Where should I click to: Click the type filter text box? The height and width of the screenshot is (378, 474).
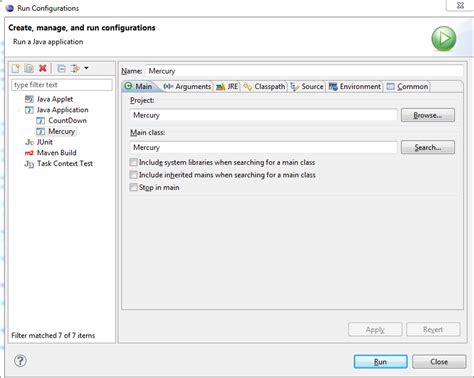tap(62, 85)
